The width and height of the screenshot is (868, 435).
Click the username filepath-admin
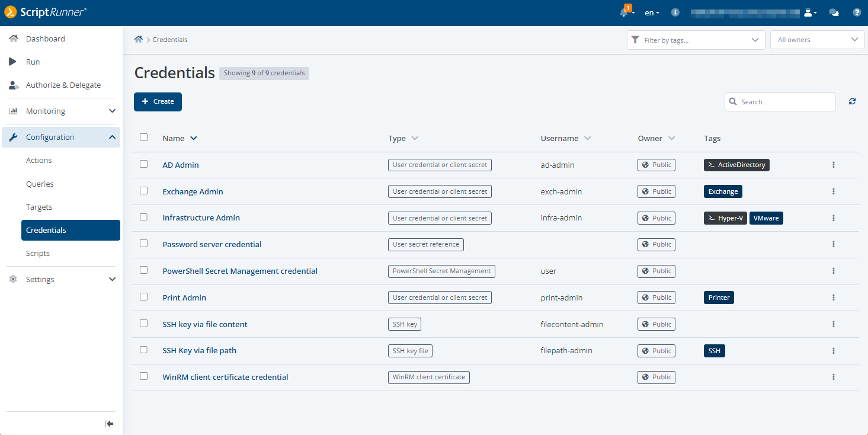[x=566, y=351]
